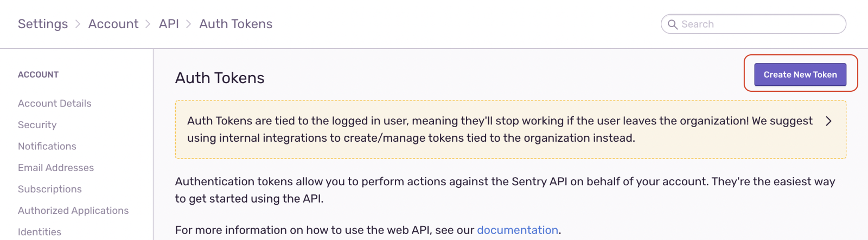The height and width of the screenshot is (240, 868).
Task: Open Authorized Applications in sidebar
Action: click(73, 211)
